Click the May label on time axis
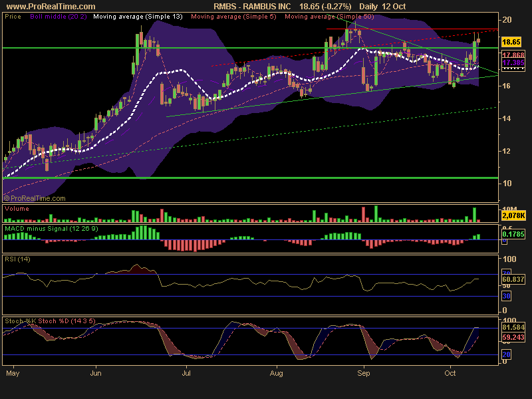 pyautogui.click(x=13, y=374)
